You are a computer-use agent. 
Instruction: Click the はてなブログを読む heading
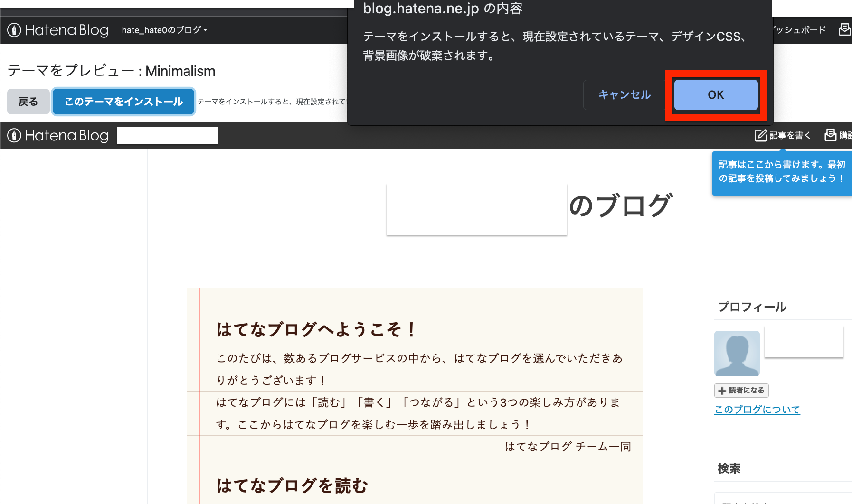click(x=292, y=485)
